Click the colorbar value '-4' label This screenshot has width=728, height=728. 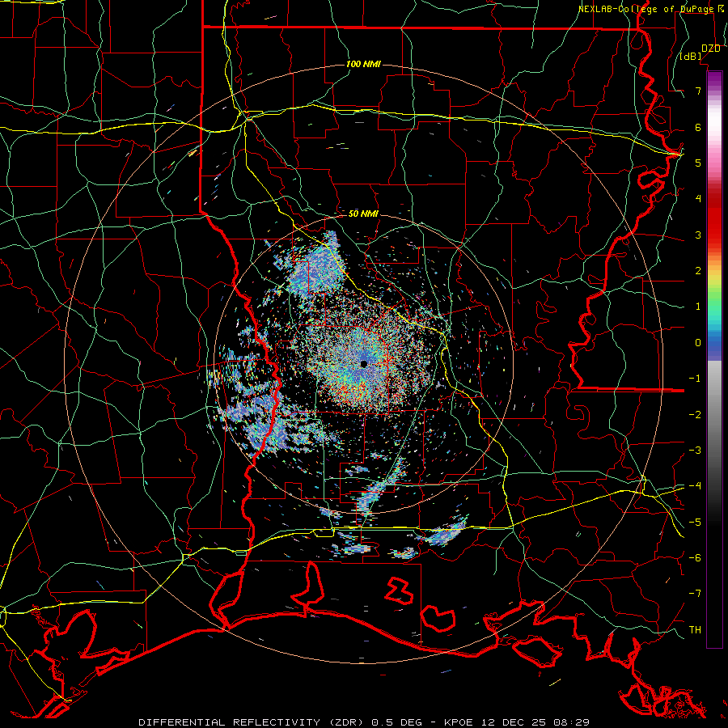(695, 485)
